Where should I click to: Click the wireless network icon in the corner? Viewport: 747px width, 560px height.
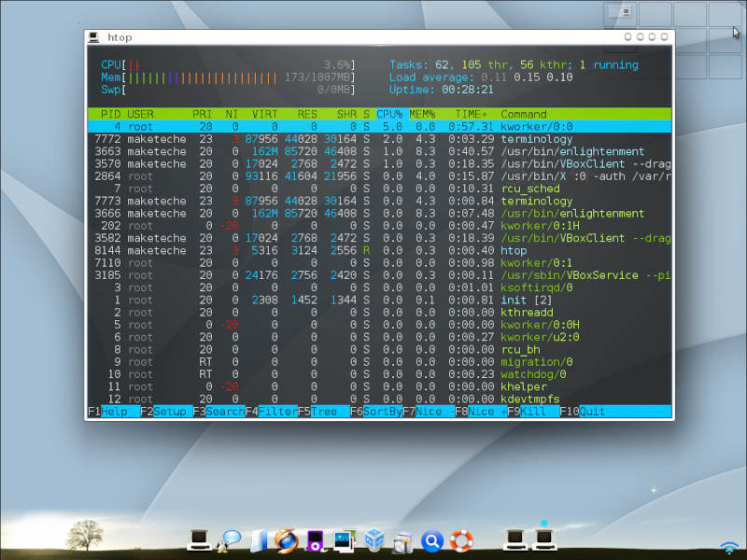728,549
